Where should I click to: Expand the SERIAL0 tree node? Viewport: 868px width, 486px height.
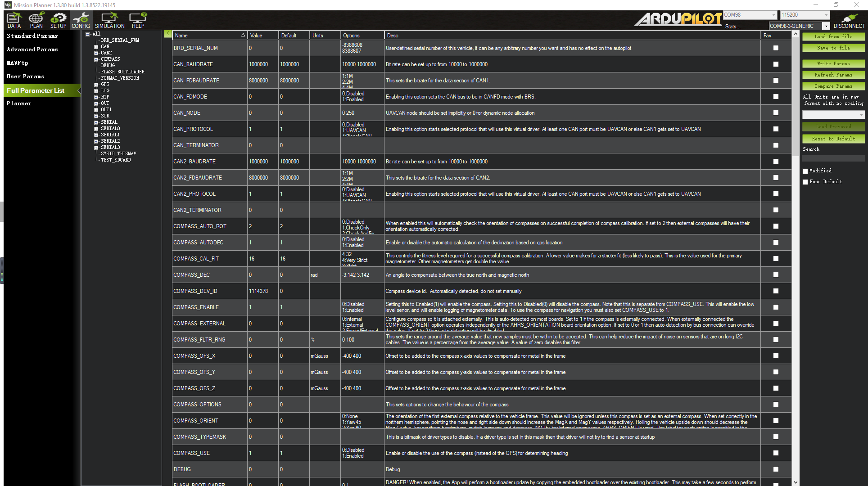(96, 129)
